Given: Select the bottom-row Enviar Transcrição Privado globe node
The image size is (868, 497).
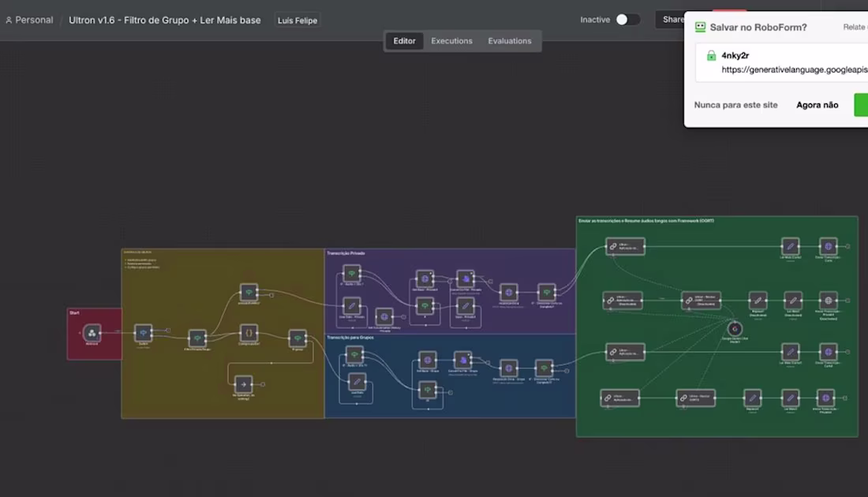Looking at the screenshot, I should tap(825, 398).
